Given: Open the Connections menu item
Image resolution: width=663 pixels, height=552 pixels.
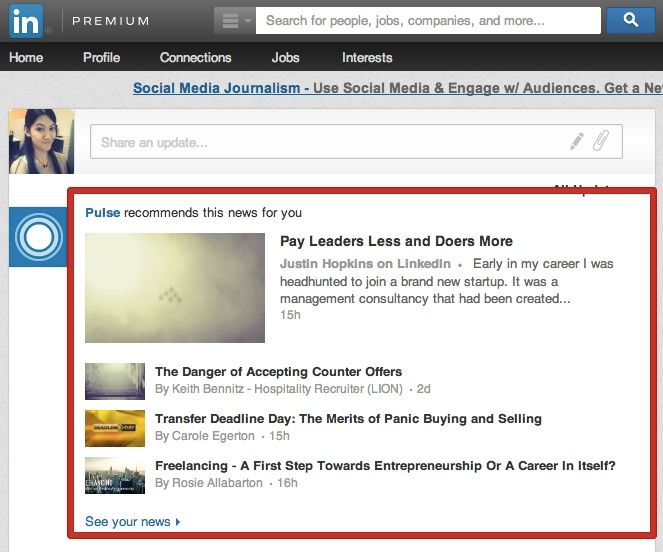Looking at the screenshot, I should 195,57.
